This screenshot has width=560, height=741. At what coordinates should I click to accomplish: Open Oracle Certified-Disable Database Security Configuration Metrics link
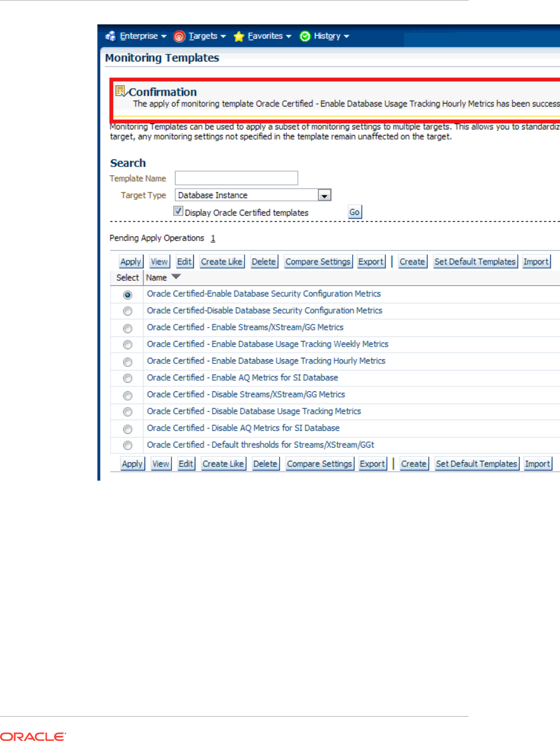coord(265,310)
